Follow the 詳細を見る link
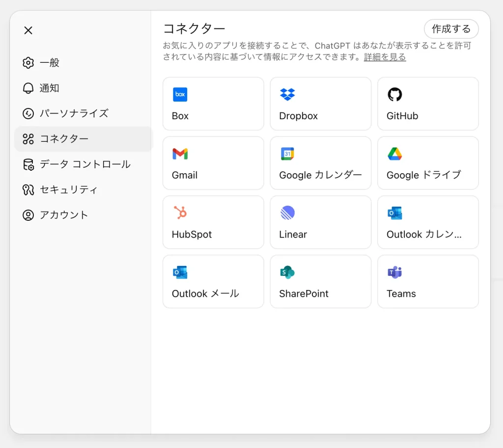Viewport: 503px width, 448px height. pyautogui.click(x=385, y=57)
